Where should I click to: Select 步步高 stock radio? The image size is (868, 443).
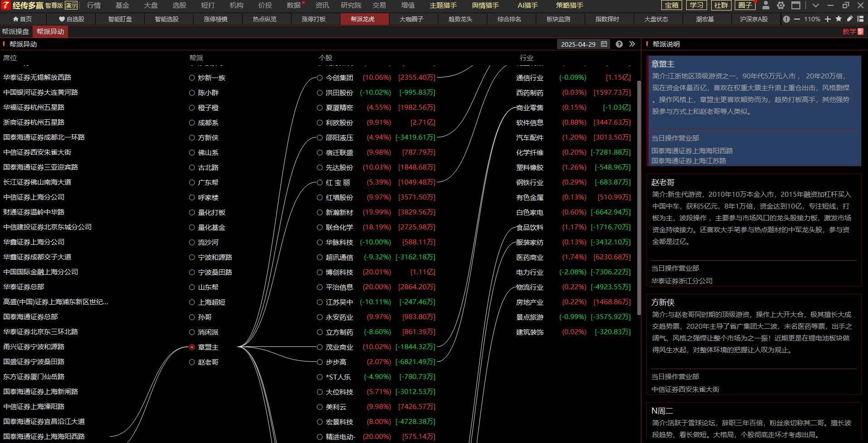tap(320, 362)
